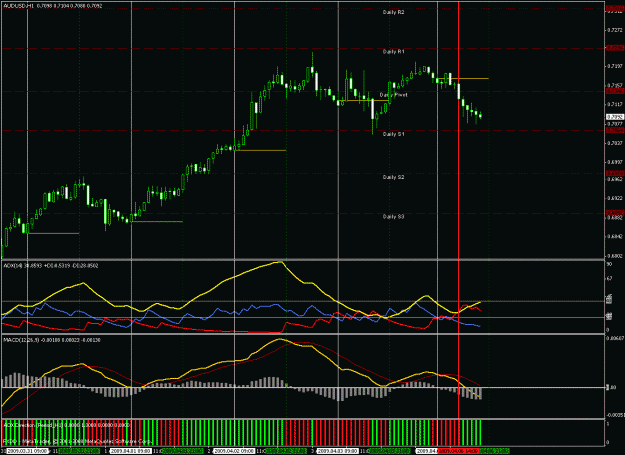625x455 pixels.
Task: Click the red 2009.04.06 14:00 time label
Action: (458, 451)
